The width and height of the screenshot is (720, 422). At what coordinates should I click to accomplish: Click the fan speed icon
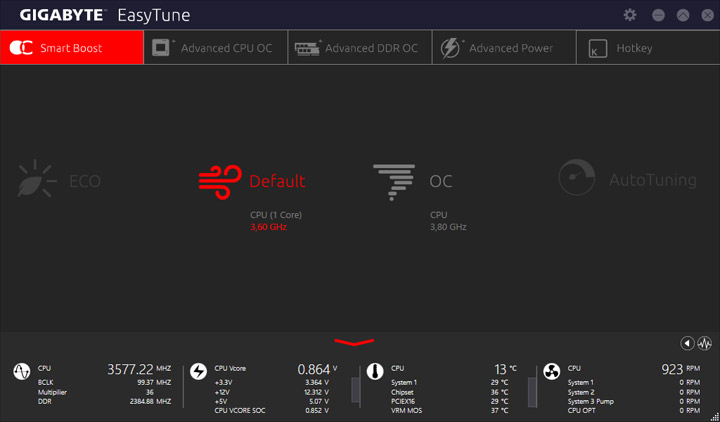pos(551,371)
